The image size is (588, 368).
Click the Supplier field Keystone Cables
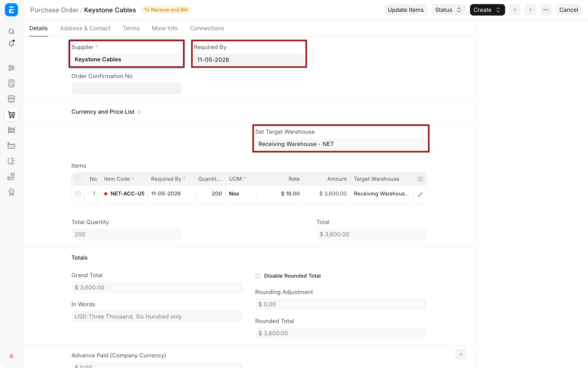click(x=126, y=59)
